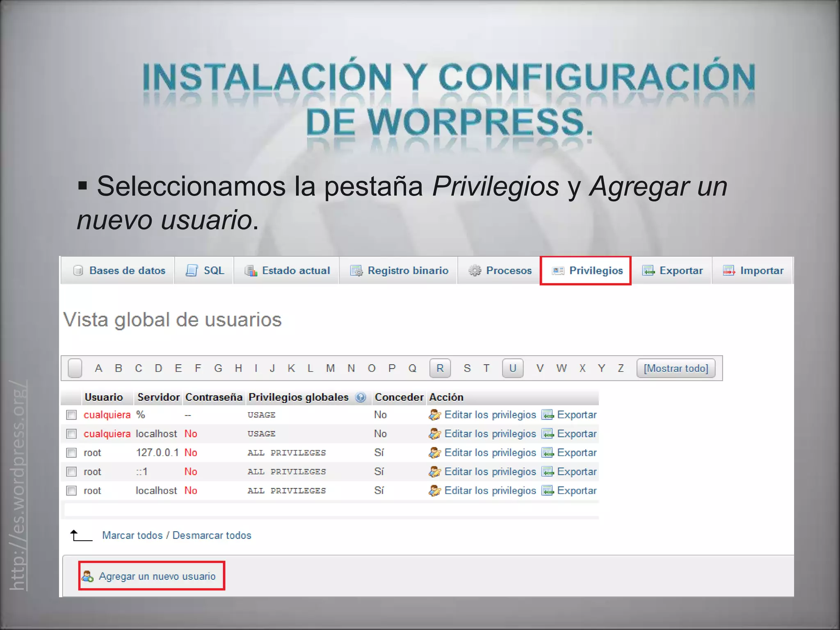This screenshot has width=840, height=630.
Task: Check the cualquiera % user checkbox
Action: click(x=71, y=415)
